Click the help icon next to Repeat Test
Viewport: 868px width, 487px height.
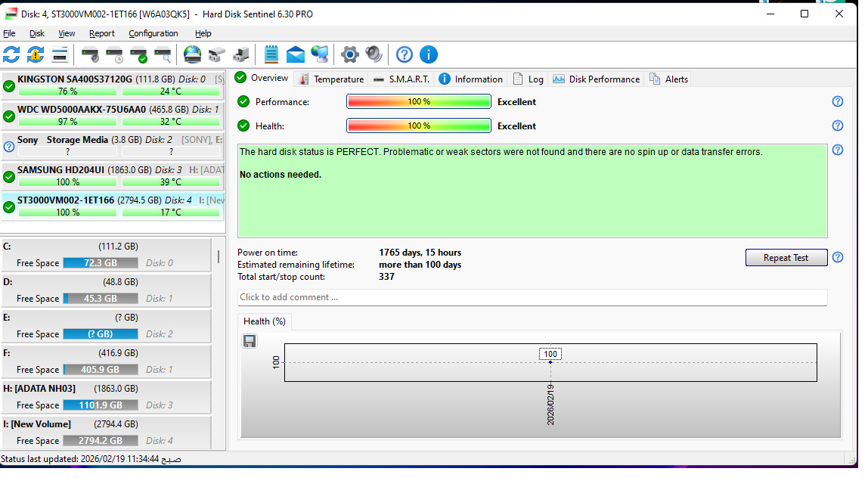coord(838,257)
